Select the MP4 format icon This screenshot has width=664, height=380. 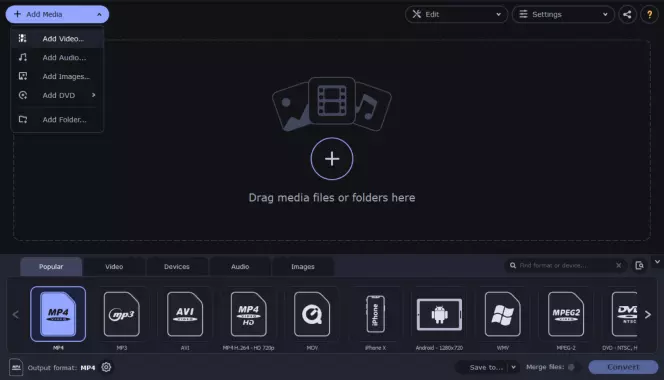click(x=58, y=314)
